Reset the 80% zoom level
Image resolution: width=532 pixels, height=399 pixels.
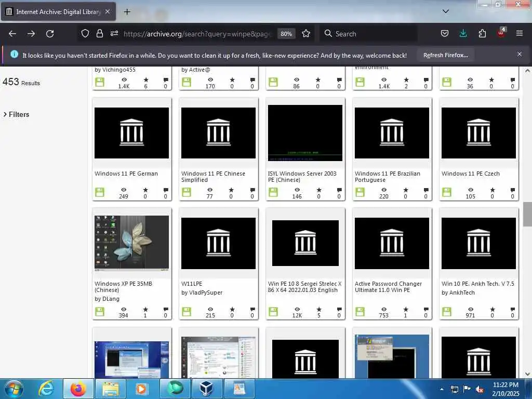click(x=286, y=34)
